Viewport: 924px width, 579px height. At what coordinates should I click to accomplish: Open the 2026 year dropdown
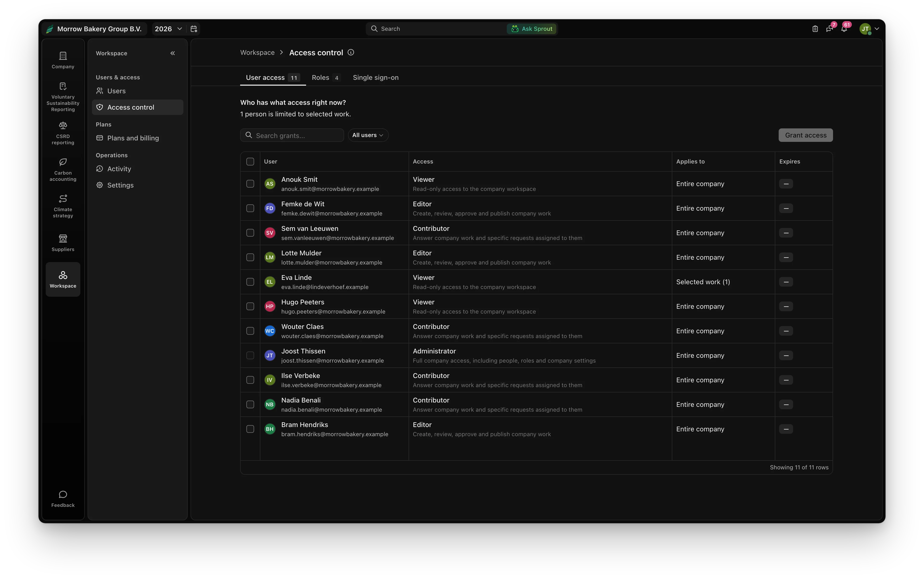(x=168, y=29)
